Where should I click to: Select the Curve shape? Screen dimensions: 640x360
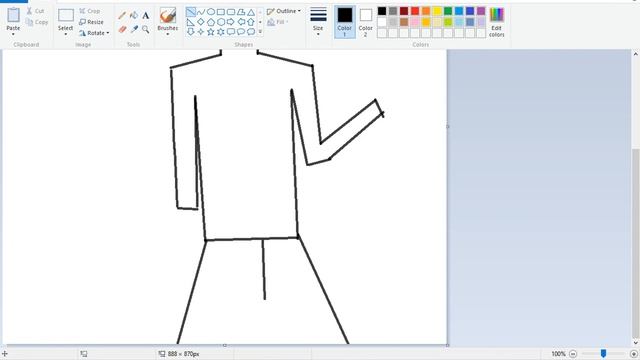point(201,12)
